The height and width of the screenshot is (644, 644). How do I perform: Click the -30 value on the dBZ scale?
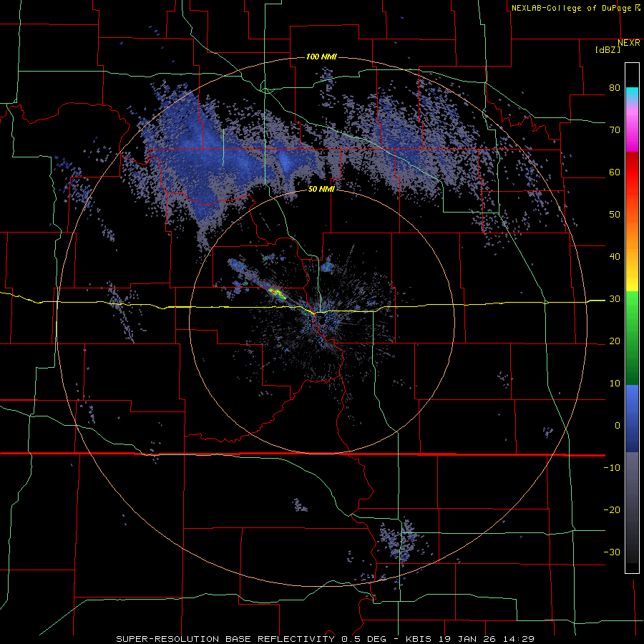coord(612,552)
